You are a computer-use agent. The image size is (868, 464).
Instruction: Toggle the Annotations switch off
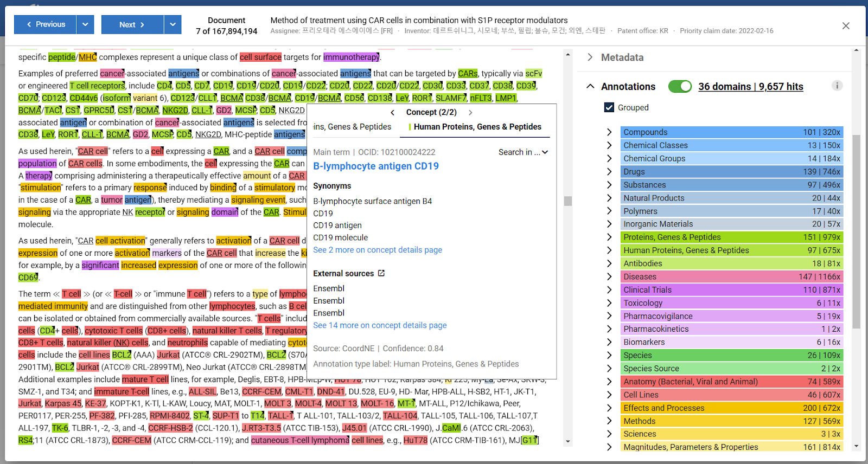click(680, 86)
